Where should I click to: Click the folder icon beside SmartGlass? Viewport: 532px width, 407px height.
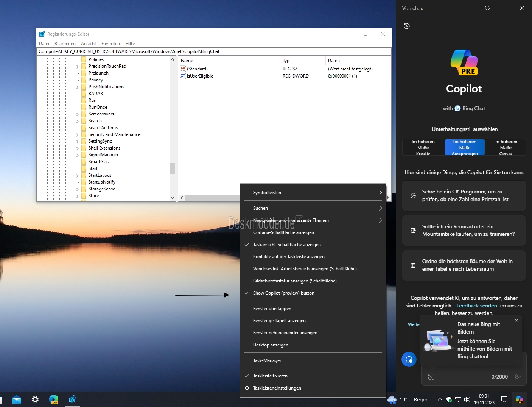[x=84, y=162]
